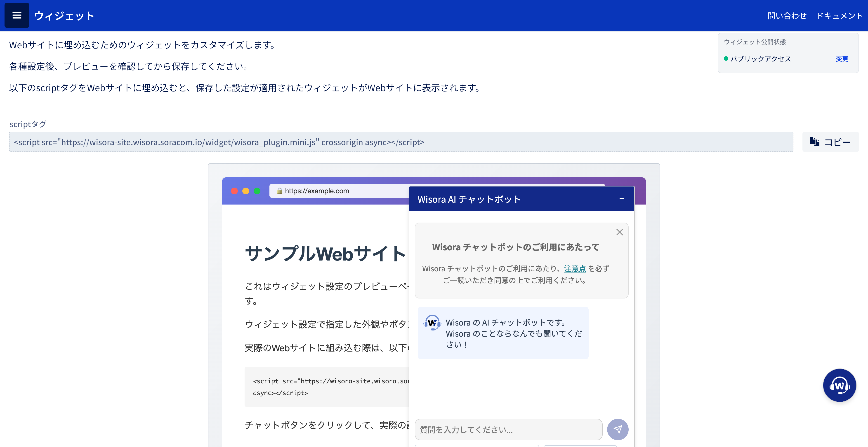The image size is (868, 447).
Task: Open the hamburger navigation menu
Action: [17, 16]
